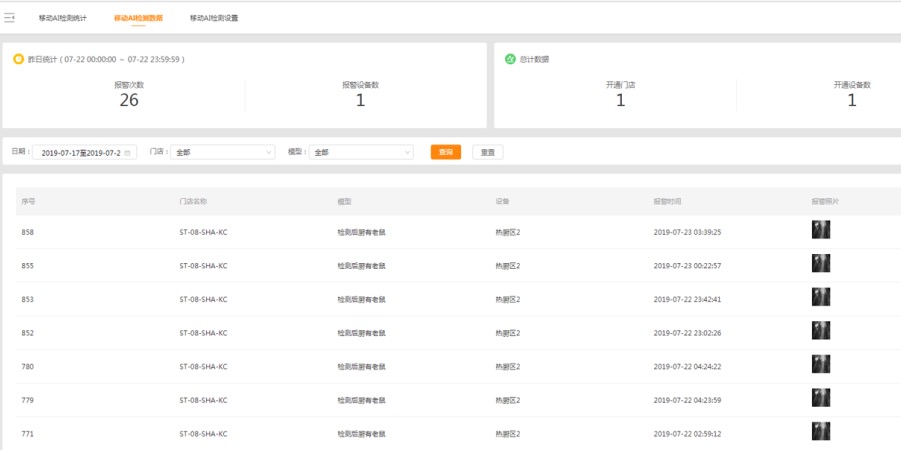Open alarm photo thumbnail for row 855

(x=821, y=263)
